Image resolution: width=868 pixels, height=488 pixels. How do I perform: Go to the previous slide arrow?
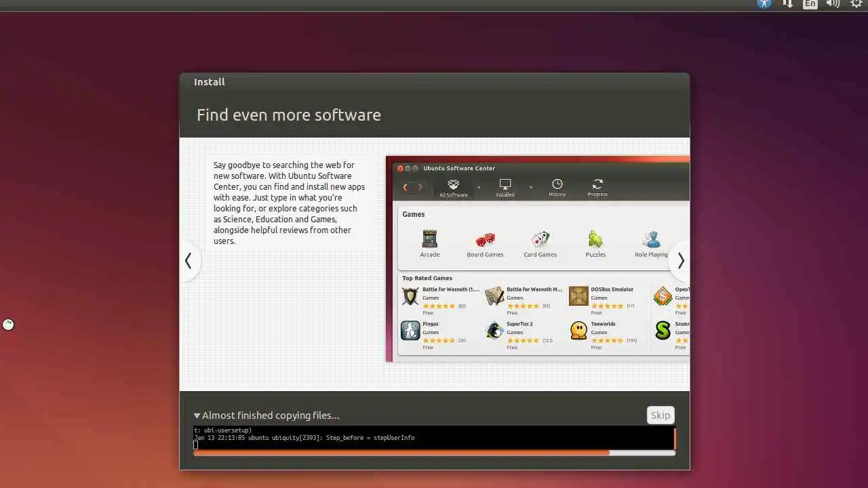click(x=189, y=261)
